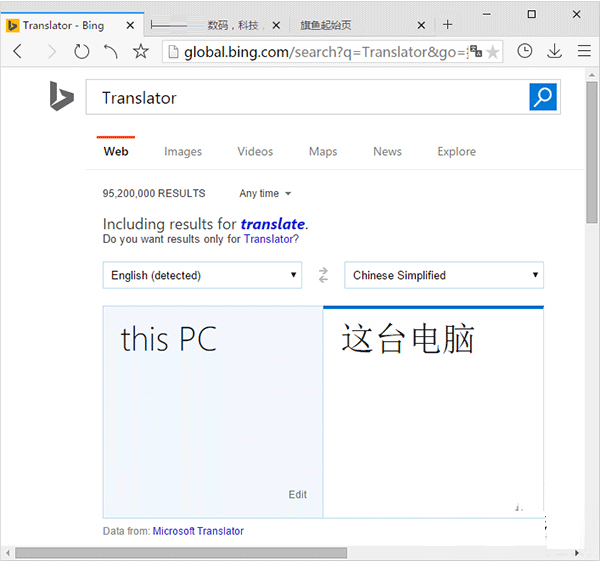The height and width of the screenshot is (561, 603).
Task: Click the reload page icon
Action: click(x=82, y=51)
